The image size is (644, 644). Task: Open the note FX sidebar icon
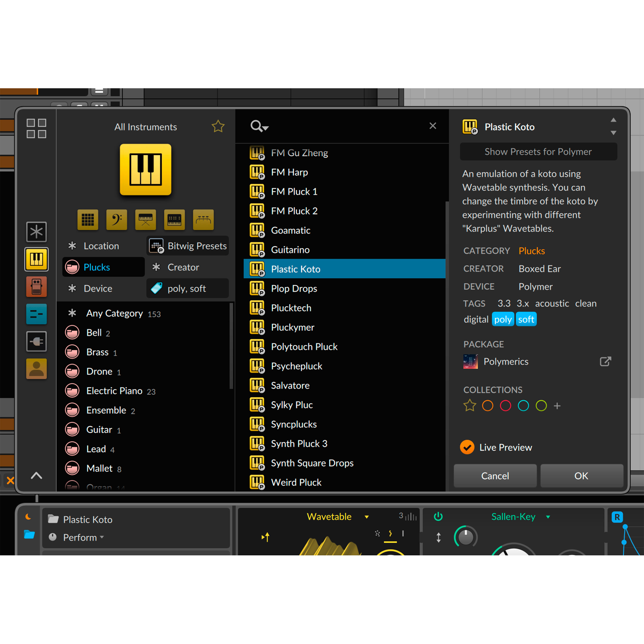coord(36,314)
